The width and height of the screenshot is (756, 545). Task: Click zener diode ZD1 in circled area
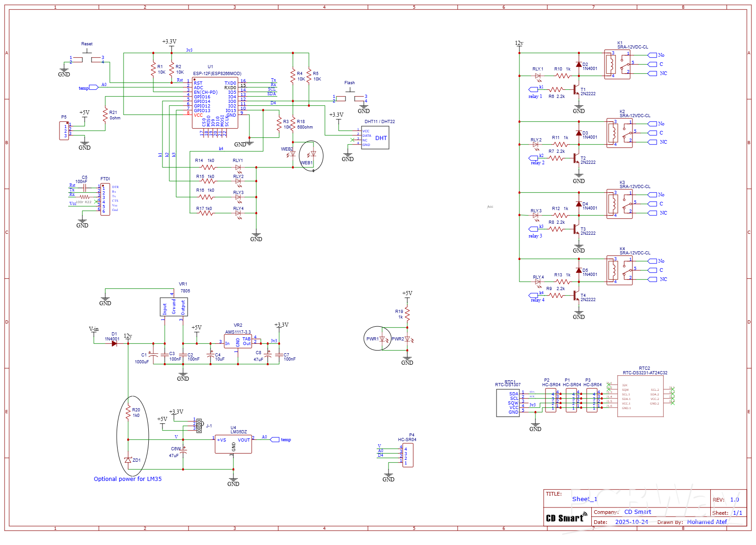[128, 460]
